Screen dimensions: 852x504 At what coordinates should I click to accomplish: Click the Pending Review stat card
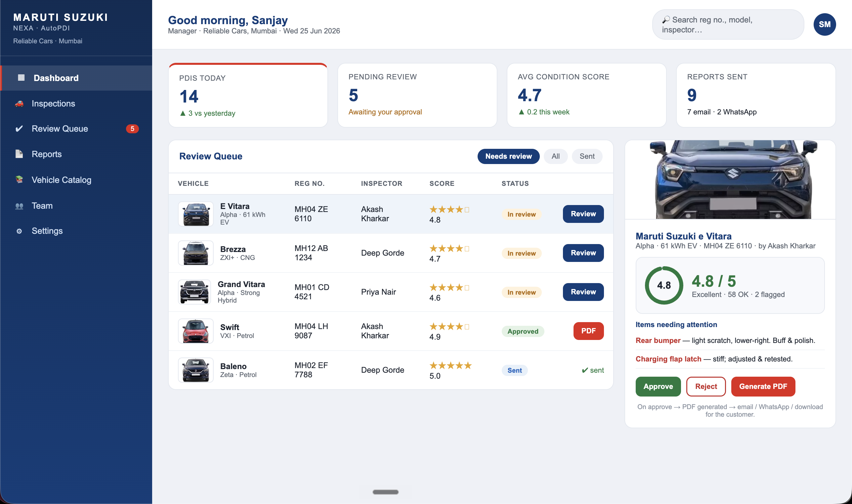[417, 96]
